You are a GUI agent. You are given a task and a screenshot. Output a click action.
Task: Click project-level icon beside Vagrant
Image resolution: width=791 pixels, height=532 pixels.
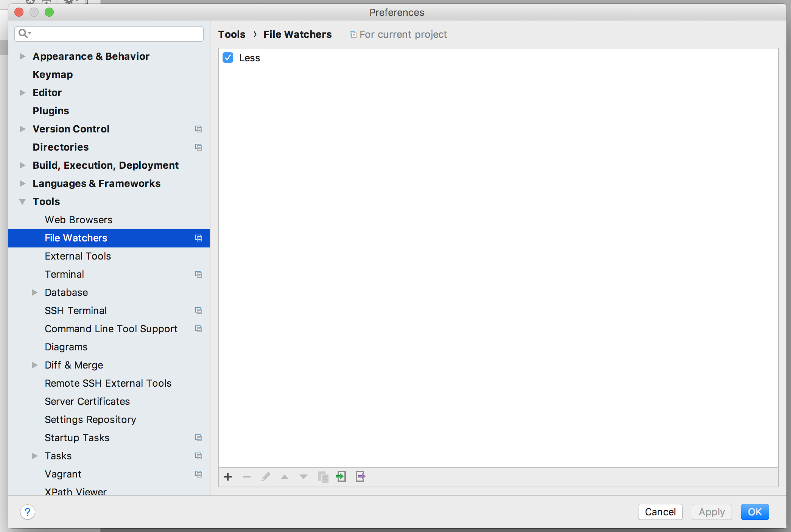[199, 474]
